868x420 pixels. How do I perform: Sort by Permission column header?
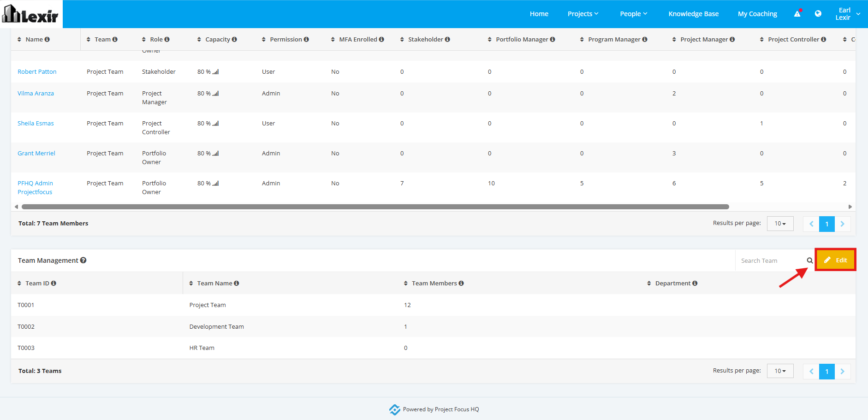tap(285, 40)
